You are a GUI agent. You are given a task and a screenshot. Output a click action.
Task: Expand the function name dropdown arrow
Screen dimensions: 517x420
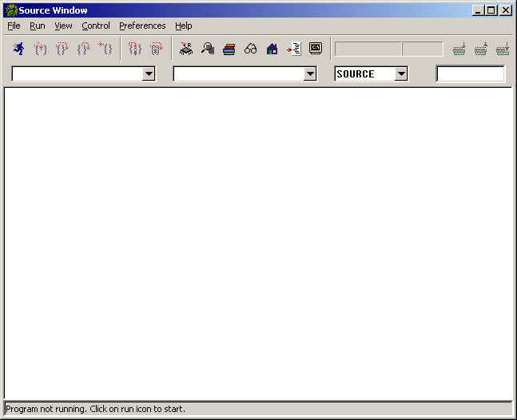pos(310,73)
